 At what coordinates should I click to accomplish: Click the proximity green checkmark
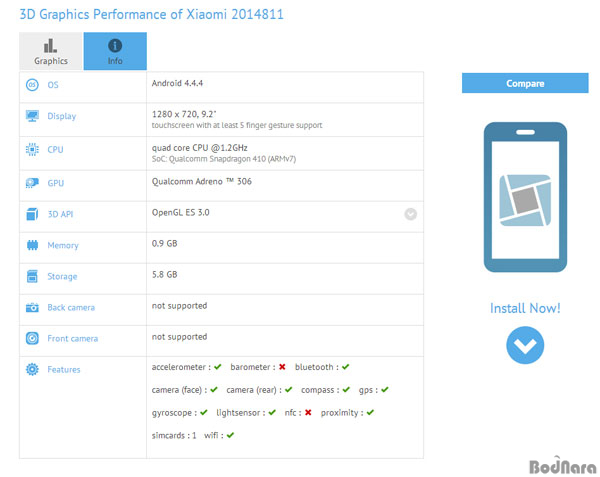pos(370,412)
